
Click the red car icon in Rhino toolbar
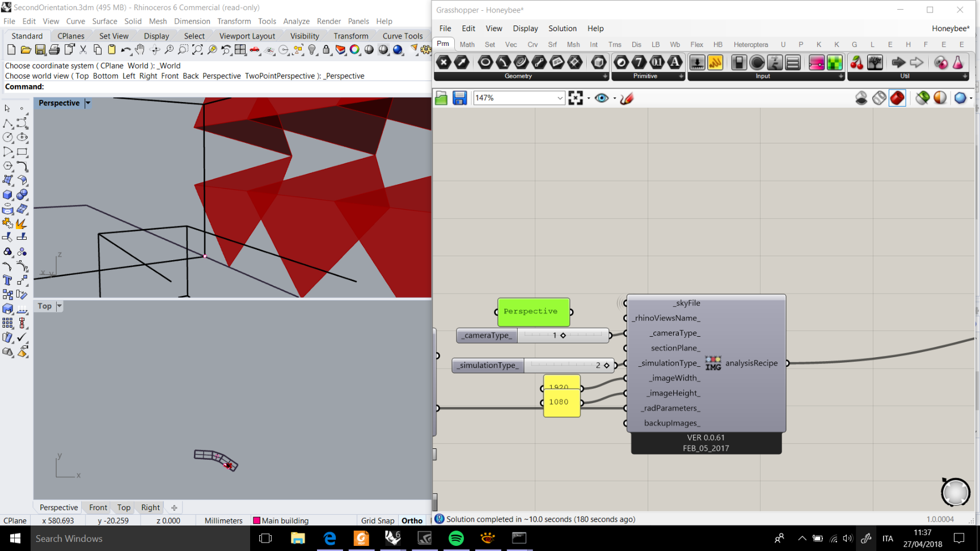[x=255, y=50]
